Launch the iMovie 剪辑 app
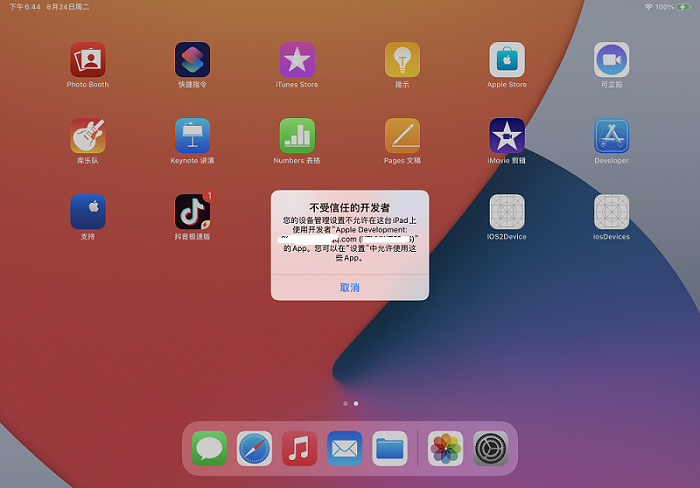Screen dimensions: 700x488 tap(507, 136)
